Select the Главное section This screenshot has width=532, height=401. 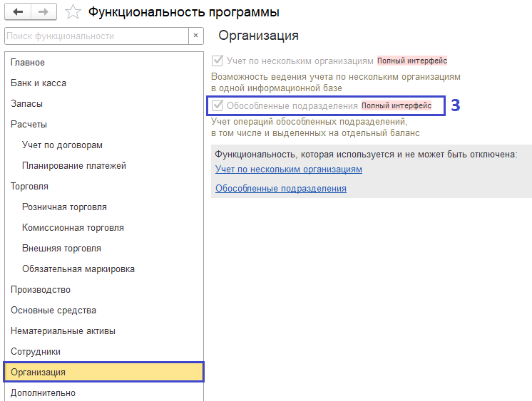28,63
